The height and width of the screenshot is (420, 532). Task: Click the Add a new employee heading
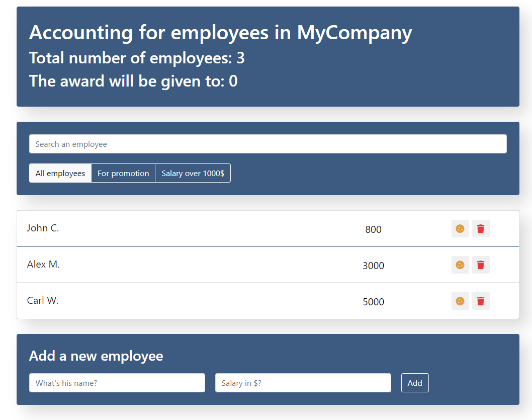pos(96,356)
